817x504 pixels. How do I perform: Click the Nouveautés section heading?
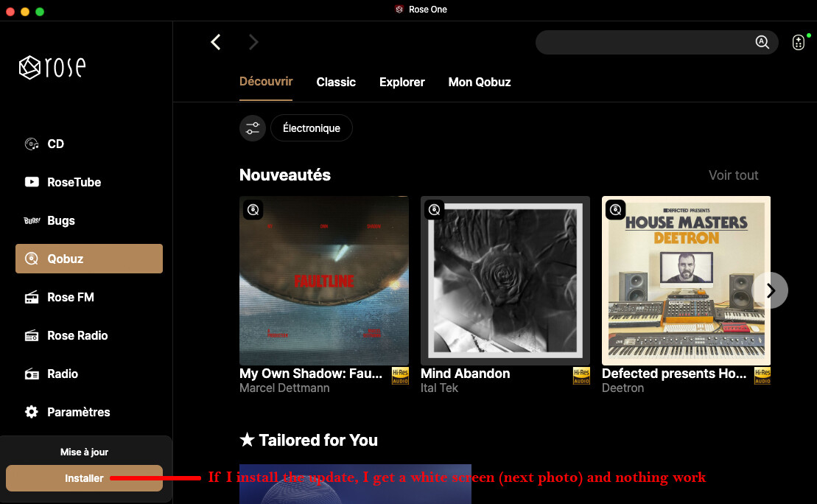[x=285, y=175]
